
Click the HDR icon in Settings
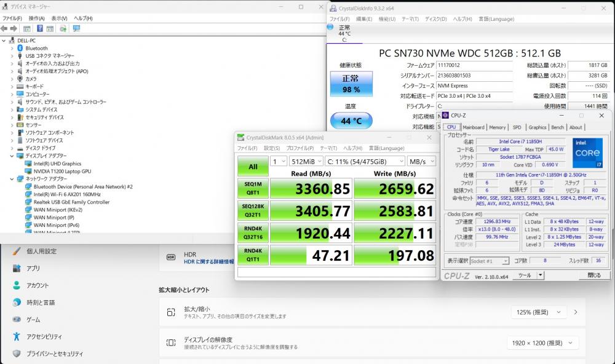click(x=171, y=257)
